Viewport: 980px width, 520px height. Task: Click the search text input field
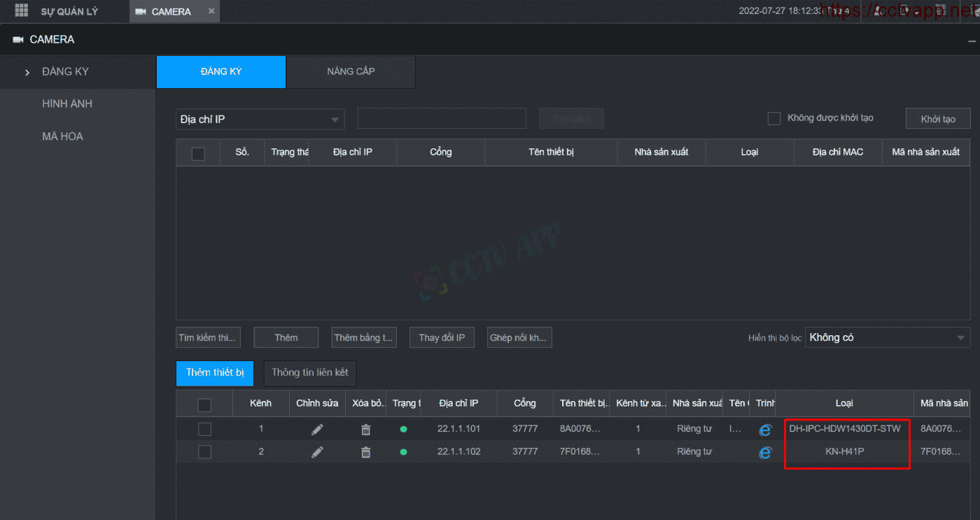point(441,118)
